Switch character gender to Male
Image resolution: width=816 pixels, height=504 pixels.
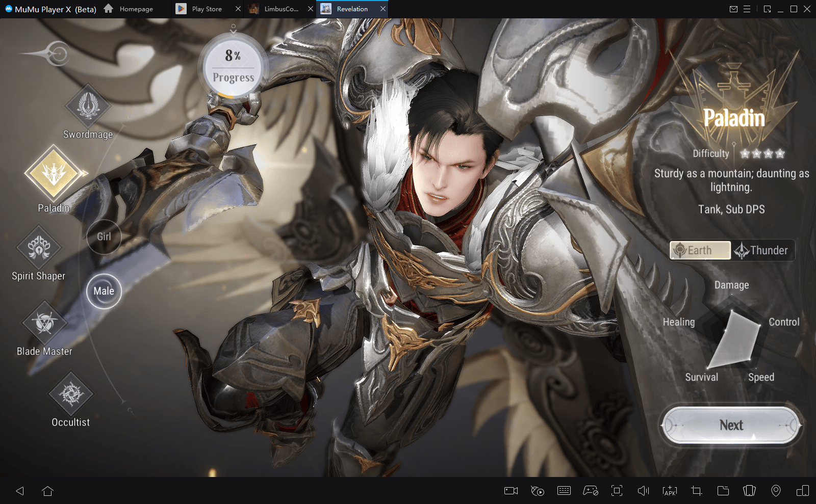[x=104, y=291]
